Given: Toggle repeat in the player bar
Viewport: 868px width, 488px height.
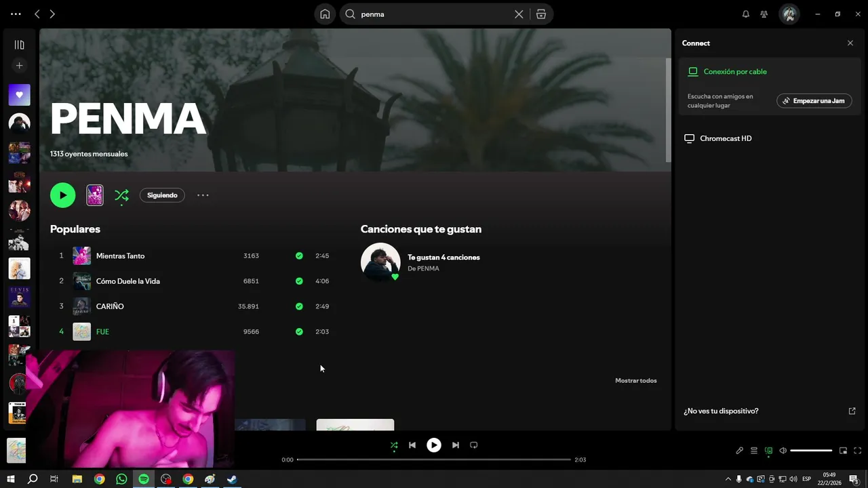Looking at the screenshot, I should pos(474,445).
